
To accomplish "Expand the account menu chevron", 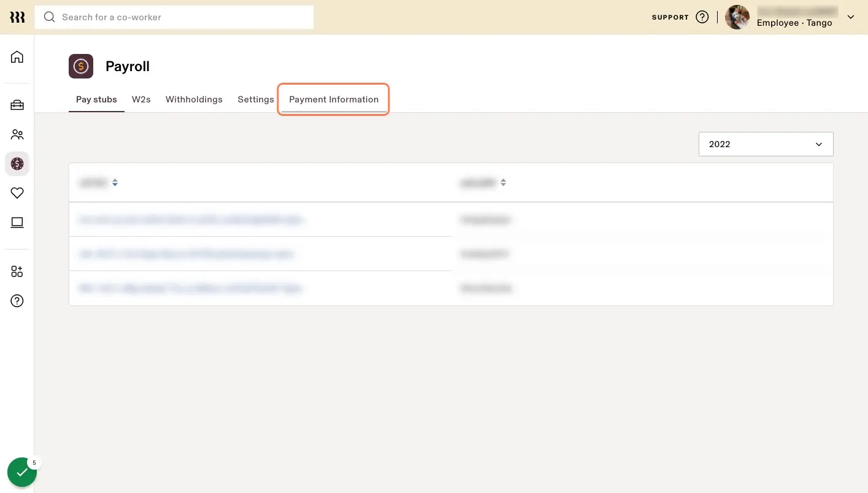I will [851, 17].
